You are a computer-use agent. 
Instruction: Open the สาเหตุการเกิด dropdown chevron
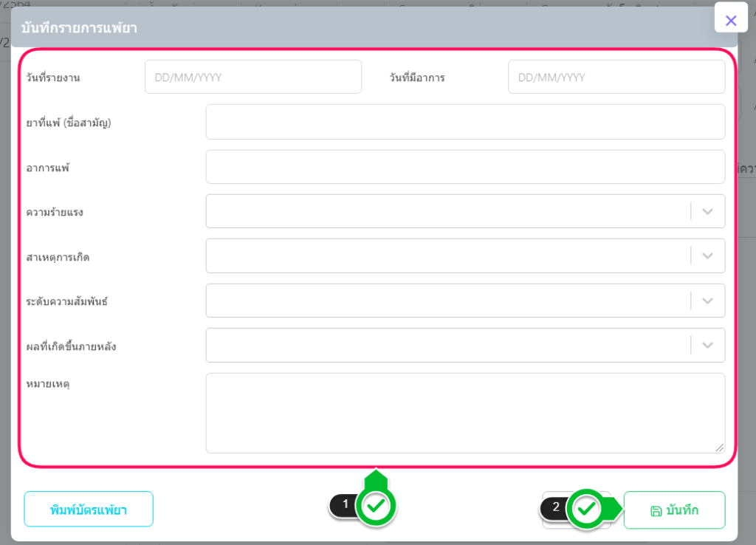pos(707,256)
